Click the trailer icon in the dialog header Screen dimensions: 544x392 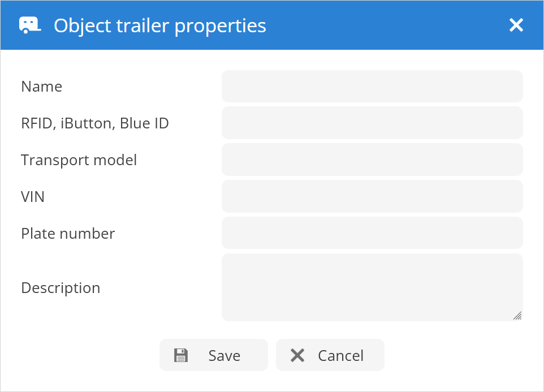(30, 25)
